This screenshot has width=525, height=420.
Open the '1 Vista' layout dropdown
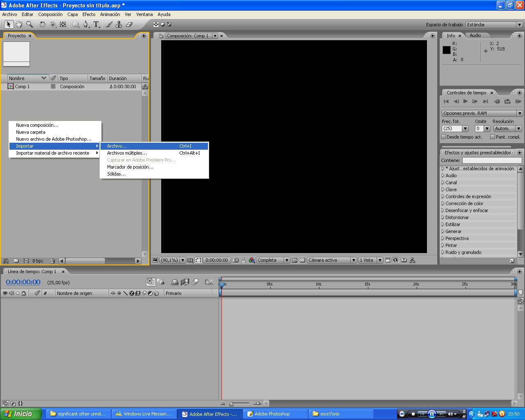coord(370,260)
